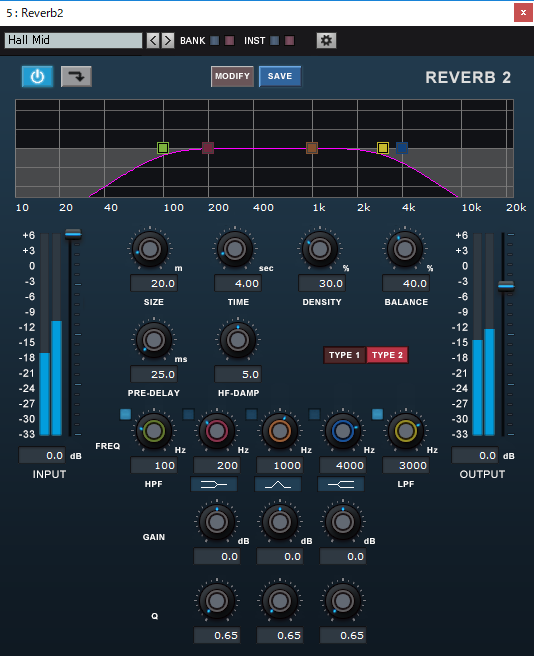Click the SAVE button
This screenshot has width=534, height=656.
point(280,76)
